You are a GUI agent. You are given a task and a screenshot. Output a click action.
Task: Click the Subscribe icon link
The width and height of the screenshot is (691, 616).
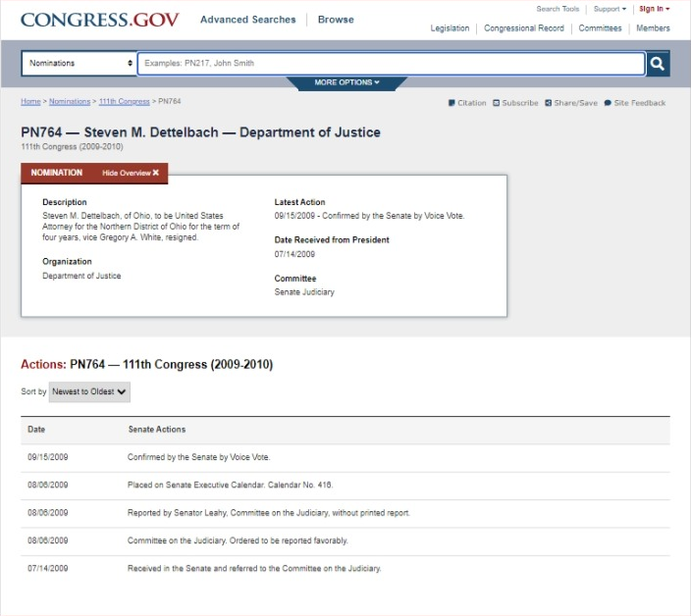point(515,103)
